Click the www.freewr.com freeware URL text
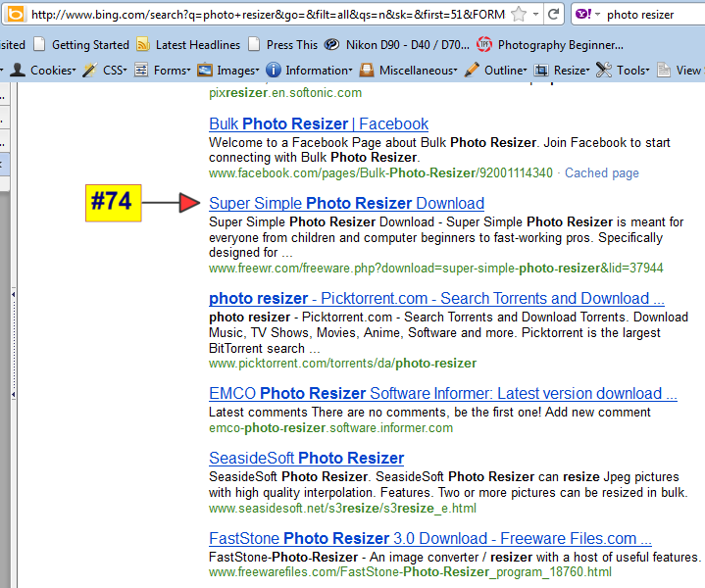 point(436,269)
